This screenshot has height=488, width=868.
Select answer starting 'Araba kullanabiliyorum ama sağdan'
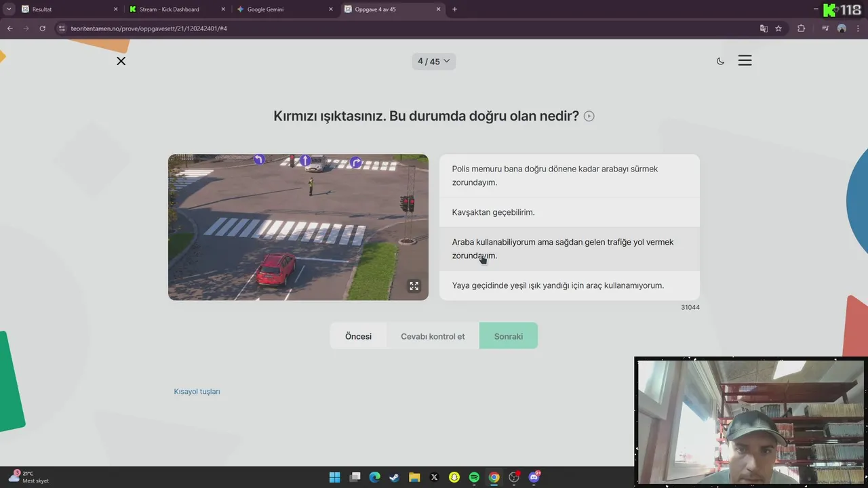click(x=570, y=249)
